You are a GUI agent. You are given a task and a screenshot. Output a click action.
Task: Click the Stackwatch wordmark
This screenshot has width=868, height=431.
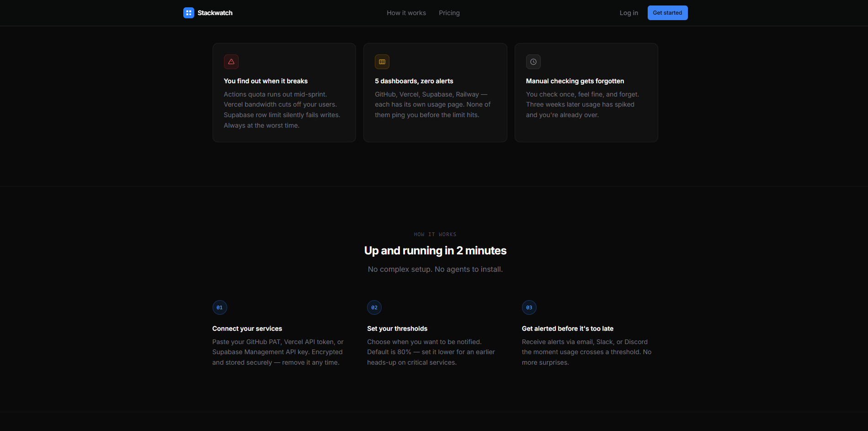[x=215, y=12]
